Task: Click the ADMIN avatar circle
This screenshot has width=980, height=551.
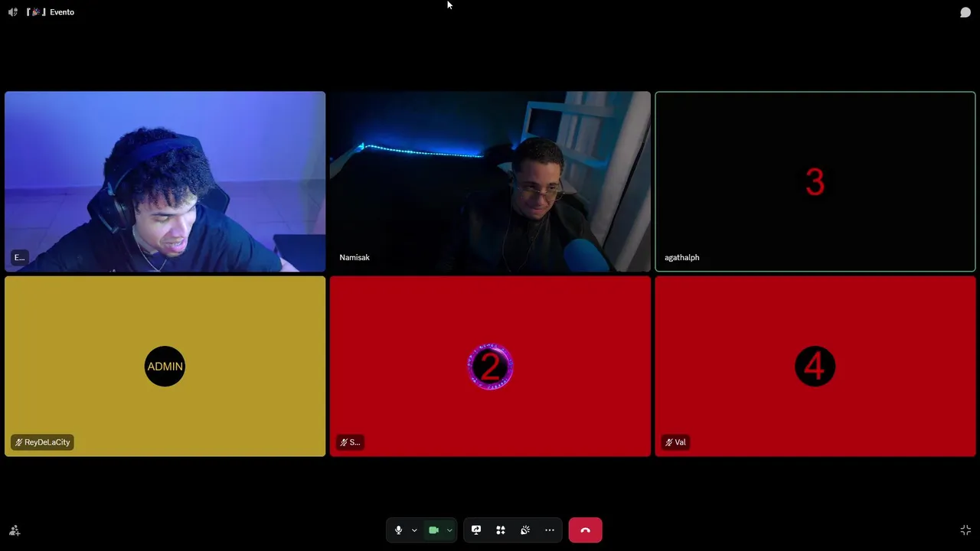Action: [x=165, y=367]
